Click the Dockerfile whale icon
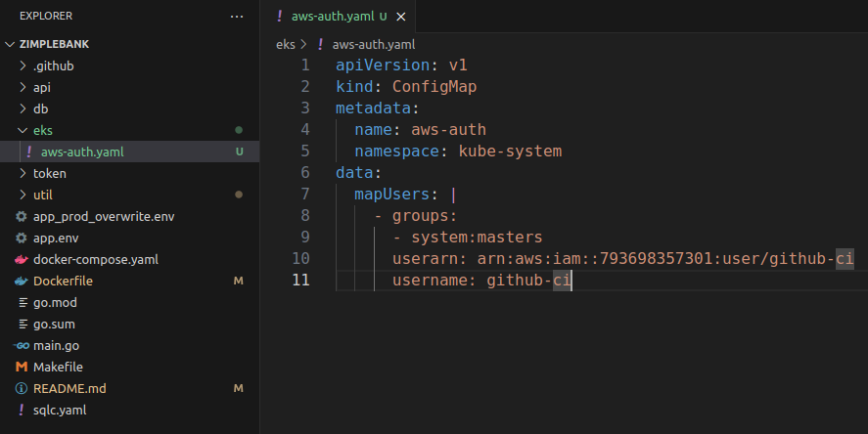The image size is (868, 434). click(x=22, y=281)
